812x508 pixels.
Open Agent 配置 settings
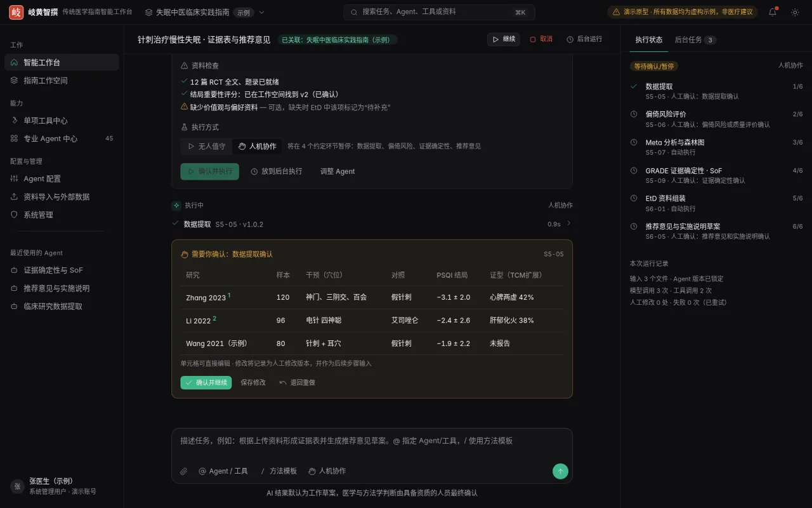coord(62,179)
